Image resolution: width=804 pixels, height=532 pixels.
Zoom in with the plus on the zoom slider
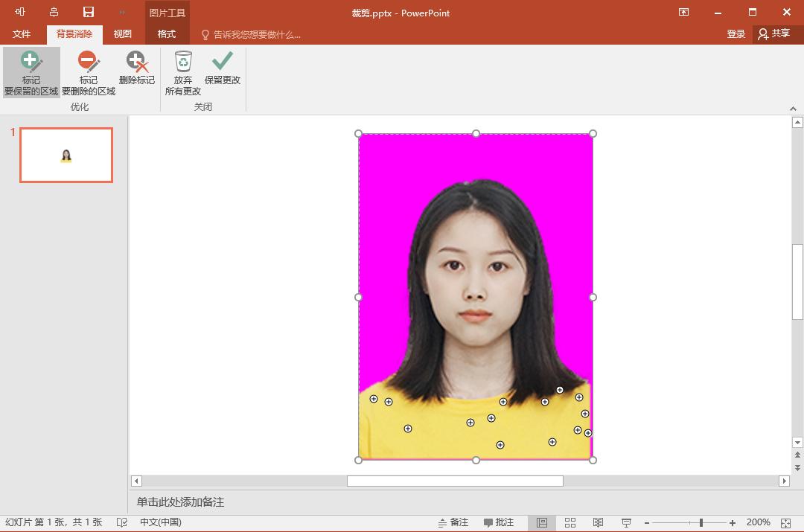click(x=732, y=522)
